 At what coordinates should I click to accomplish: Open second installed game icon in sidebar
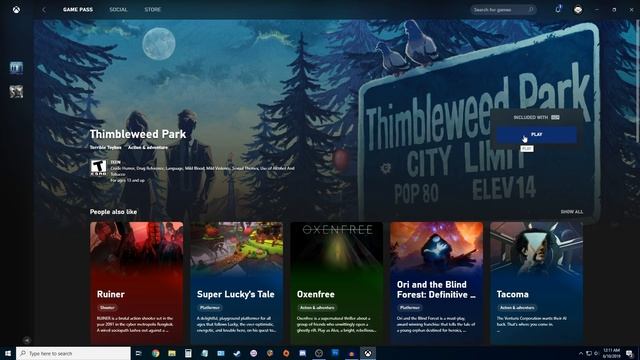coord(16,91)
